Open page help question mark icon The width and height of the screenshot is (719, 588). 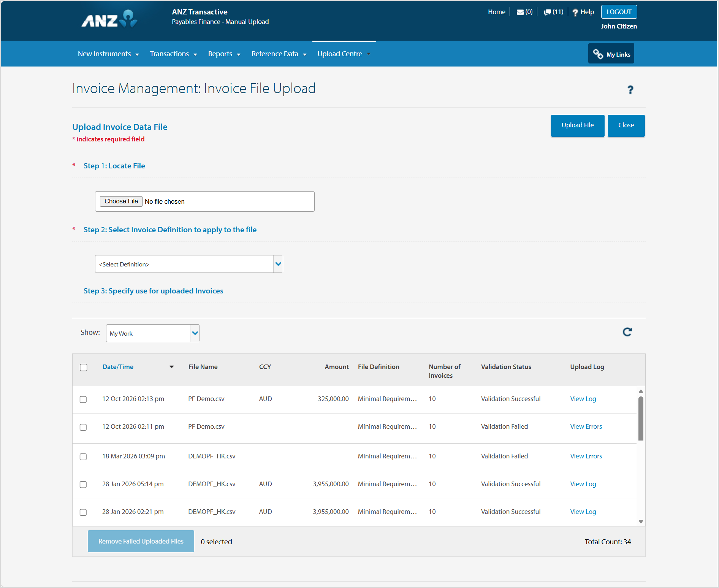coord(630,90)
